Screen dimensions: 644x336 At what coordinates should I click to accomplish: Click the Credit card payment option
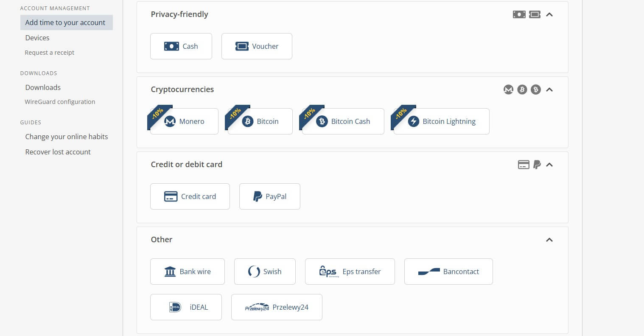[190, 196]
